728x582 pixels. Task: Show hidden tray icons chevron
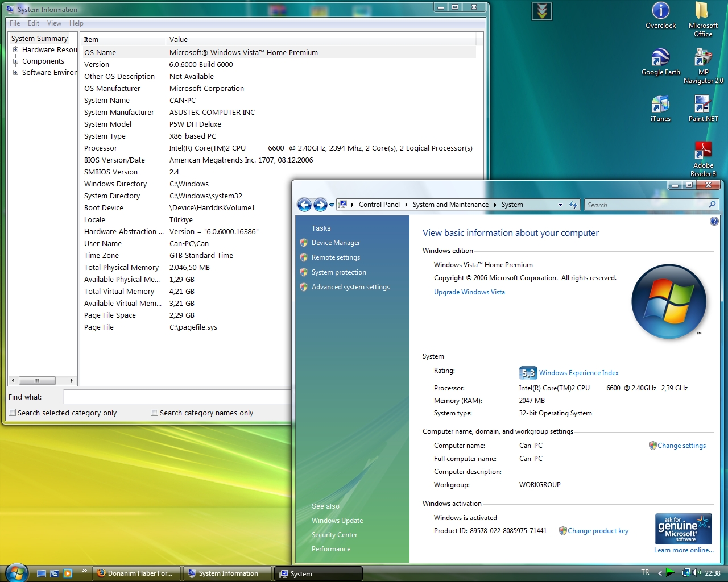(x=660, y=573)
